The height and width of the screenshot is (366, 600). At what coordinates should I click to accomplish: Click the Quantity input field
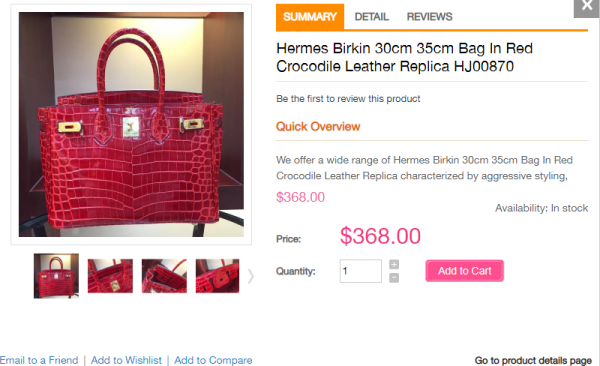(x=360, y=271)
